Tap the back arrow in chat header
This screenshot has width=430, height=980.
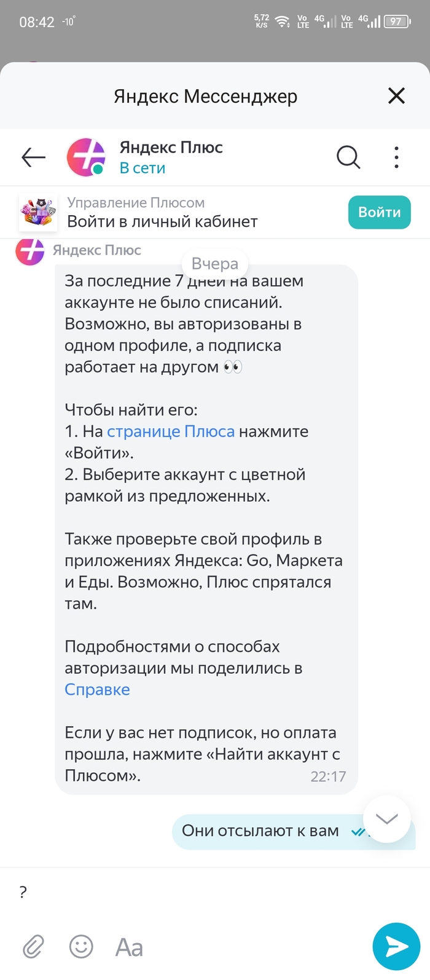(x=34, y=157)
